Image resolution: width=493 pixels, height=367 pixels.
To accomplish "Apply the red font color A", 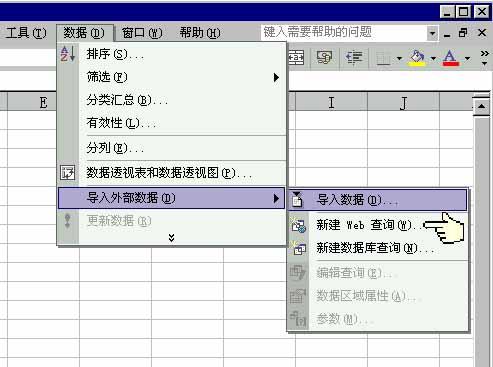I will (x=451, y=58).
